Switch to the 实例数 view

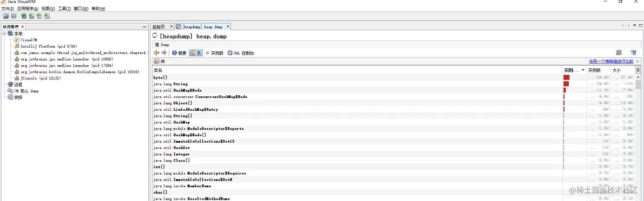click(214, 53)
